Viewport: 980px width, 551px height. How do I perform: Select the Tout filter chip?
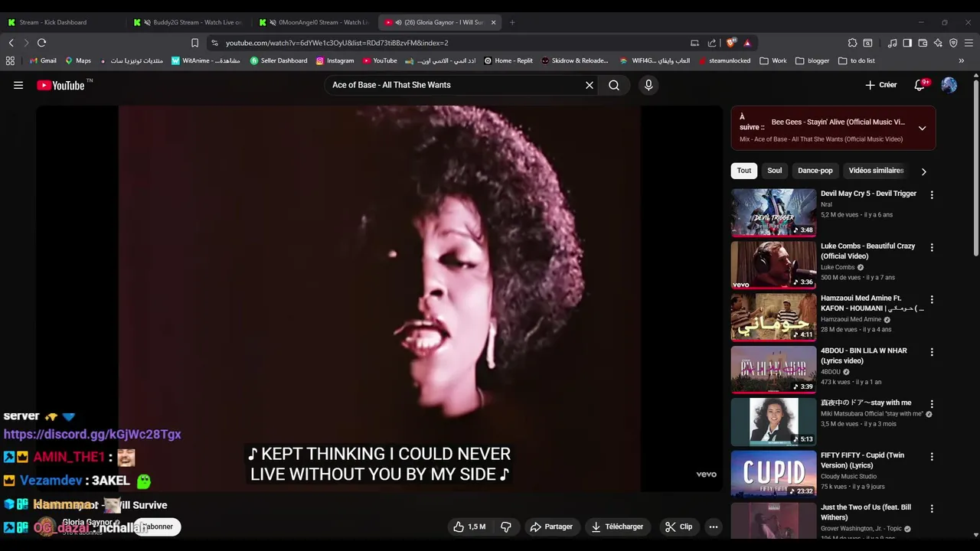pyautogui.click(x=744, y=171)
